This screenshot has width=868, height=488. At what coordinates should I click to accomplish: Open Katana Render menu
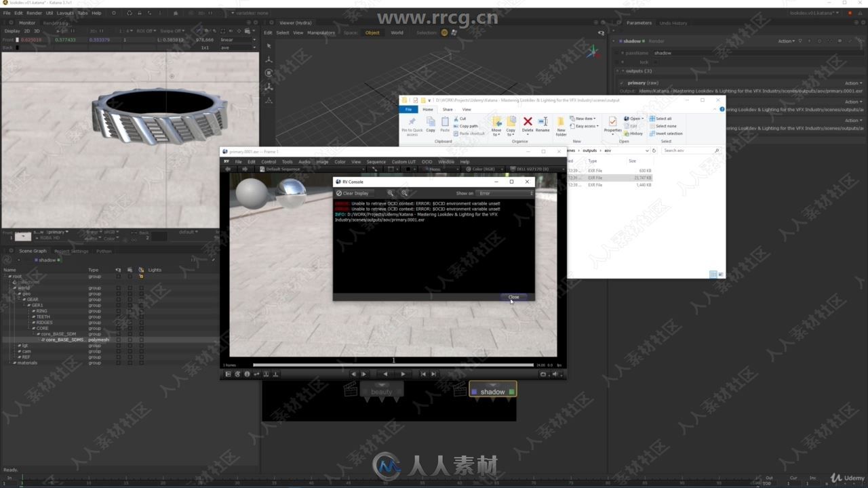34,13
